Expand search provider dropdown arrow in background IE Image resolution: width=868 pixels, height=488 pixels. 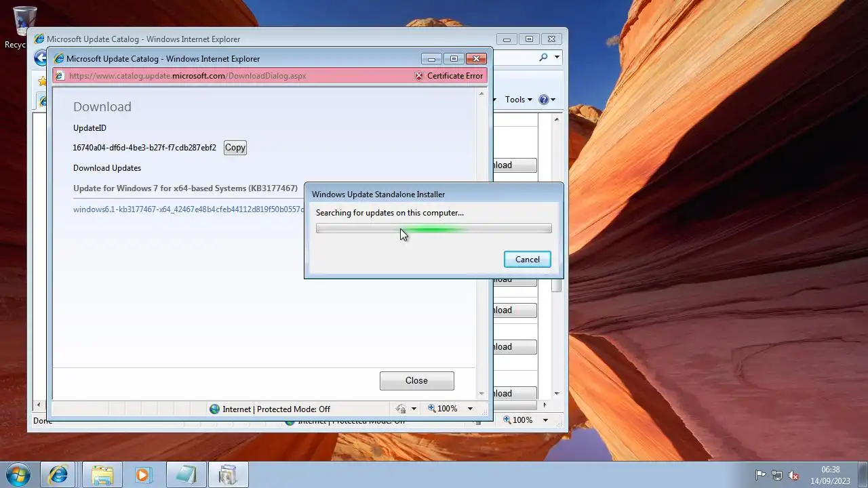557,58
